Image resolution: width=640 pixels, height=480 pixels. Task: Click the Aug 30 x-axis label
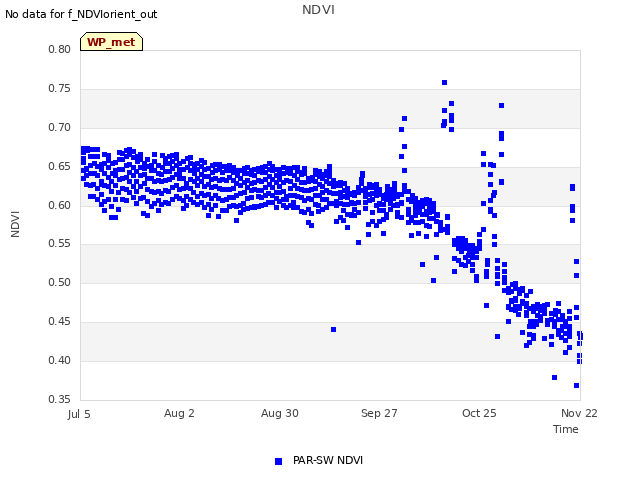click(x=280, y=413)
